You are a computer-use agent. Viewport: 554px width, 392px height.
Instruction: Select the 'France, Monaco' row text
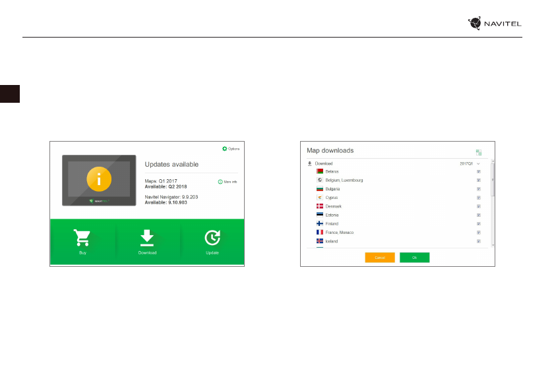click(x=340, y=233)
